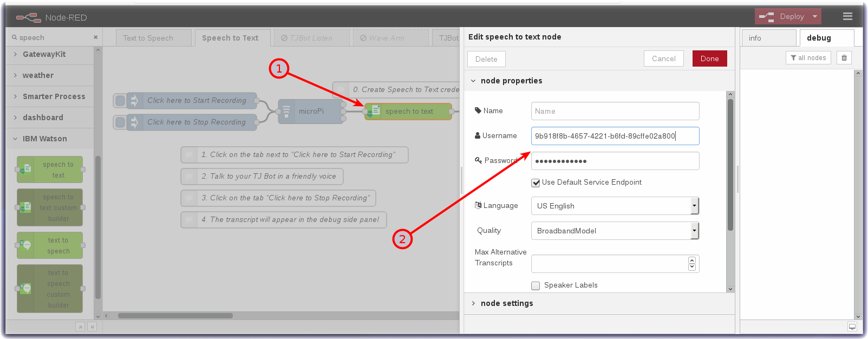Screen dimensions: 868x339
Task: Expand the weather palette category
Action: (x=50, y=75)
